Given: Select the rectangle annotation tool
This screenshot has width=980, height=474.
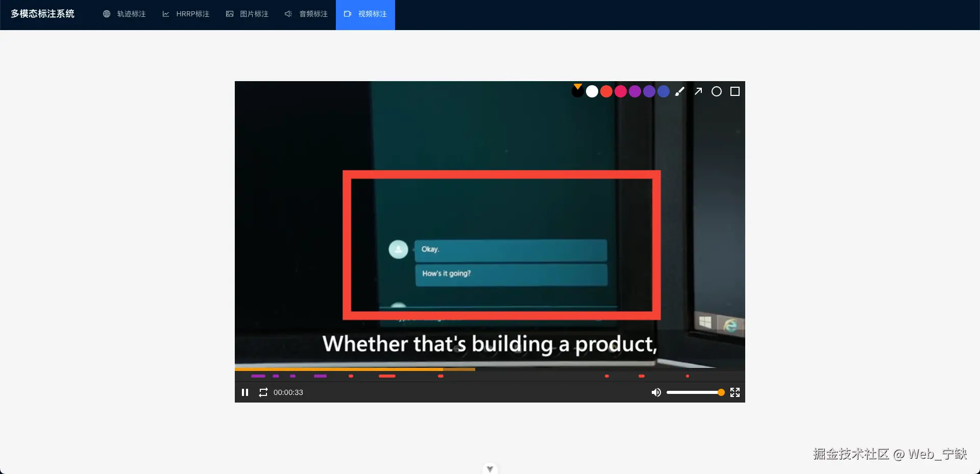Looking at the screenshot, I should tap(735, 91).
